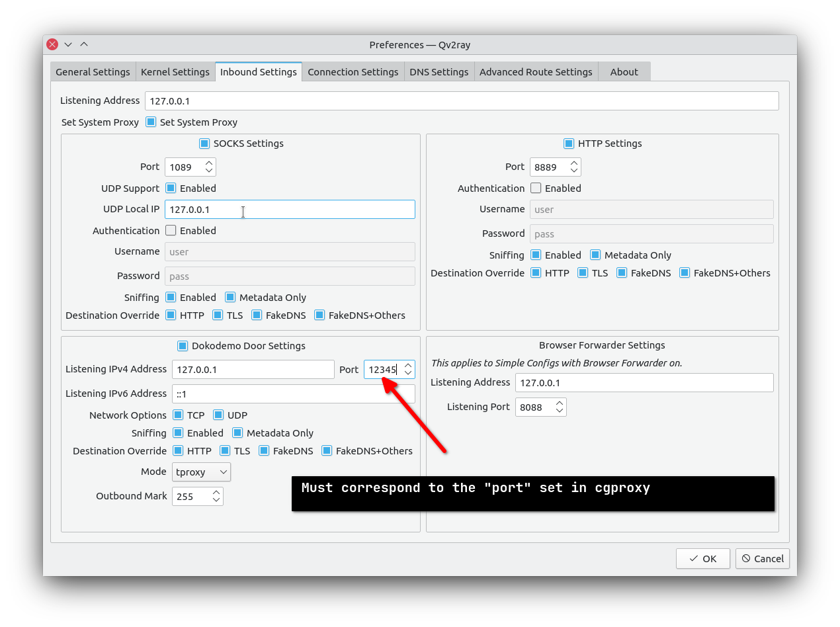
Task: Click the Listening IPv6 Address field
Action: (293, 394)
